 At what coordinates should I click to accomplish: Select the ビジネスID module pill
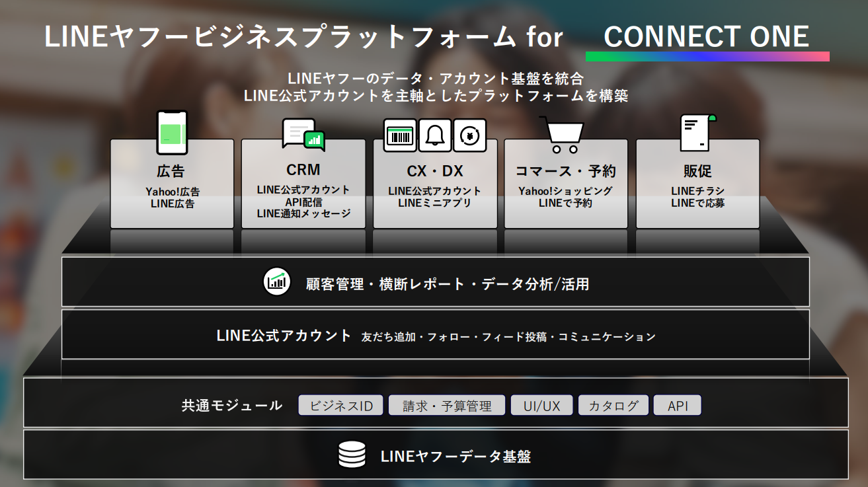coord(341,405)
